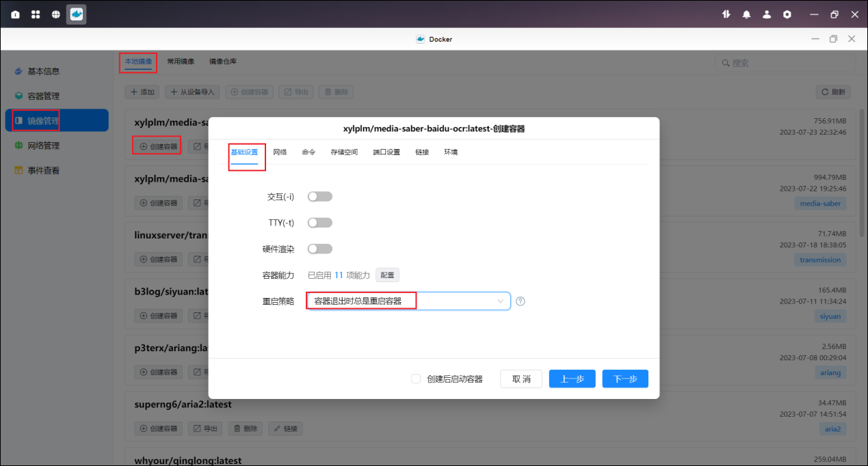Click the 下一步 next button
The height and width of the screenshot is (466, 868).
point(624,378)
